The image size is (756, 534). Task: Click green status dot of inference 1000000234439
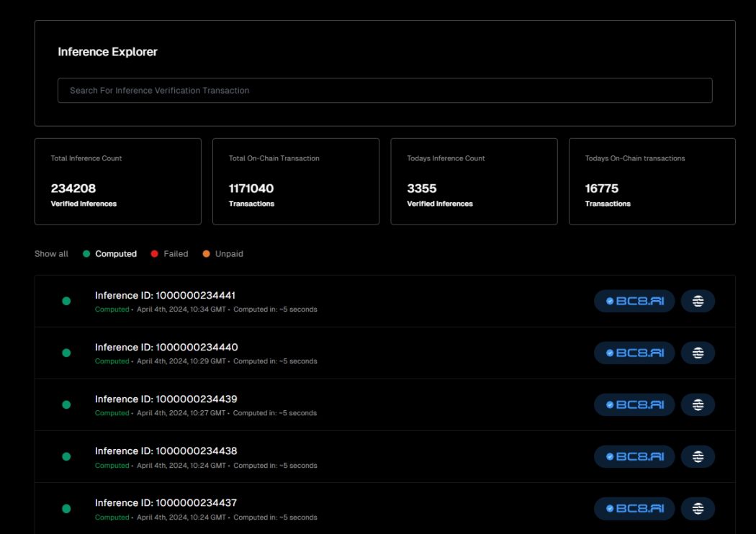(x=66, y=404)
